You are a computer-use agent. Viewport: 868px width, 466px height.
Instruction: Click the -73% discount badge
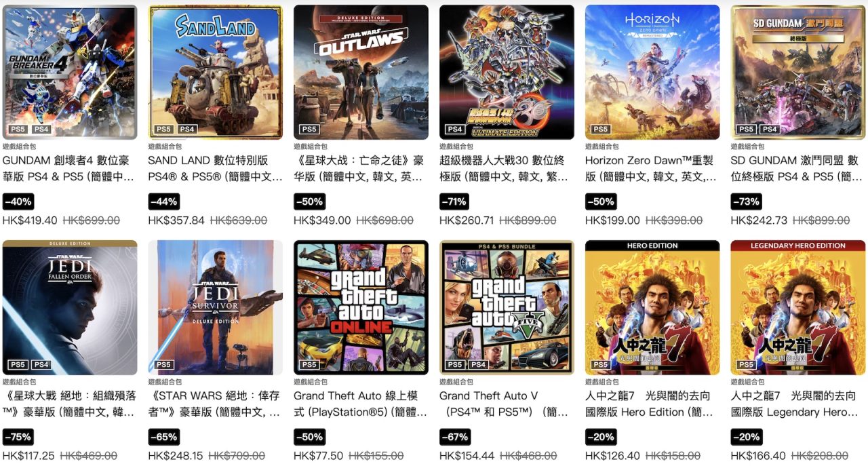pos(747,201)
